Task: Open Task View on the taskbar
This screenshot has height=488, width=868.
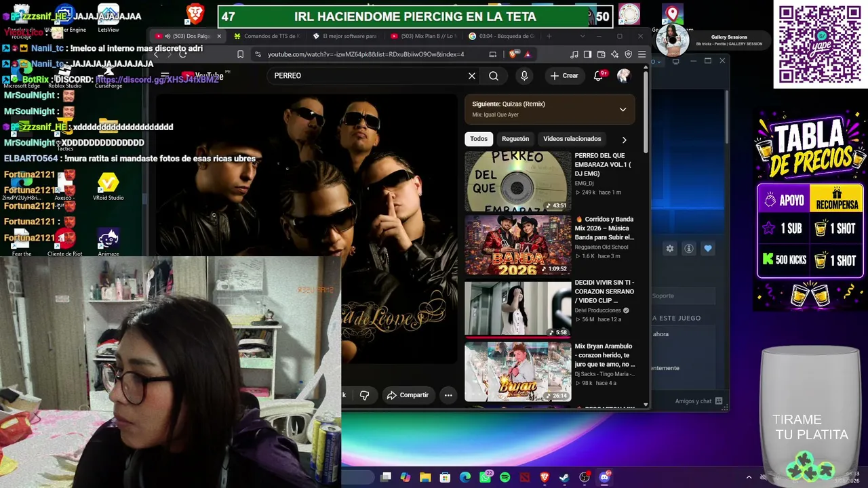Action: tap(386, 477)
